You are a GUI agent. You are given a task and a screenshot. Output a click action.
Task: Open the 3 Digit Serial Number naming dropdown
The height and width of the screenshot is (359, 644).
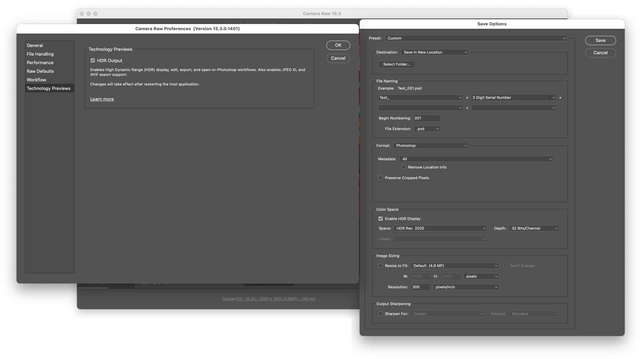(513, 97)
